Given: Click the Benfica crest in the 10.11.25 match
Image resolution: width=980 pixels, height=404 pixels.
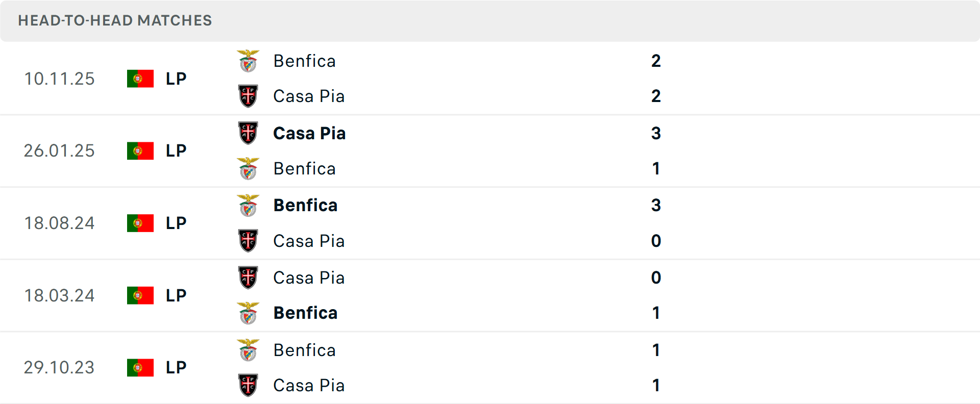Looking at the screenshot, I should [248, 60].
